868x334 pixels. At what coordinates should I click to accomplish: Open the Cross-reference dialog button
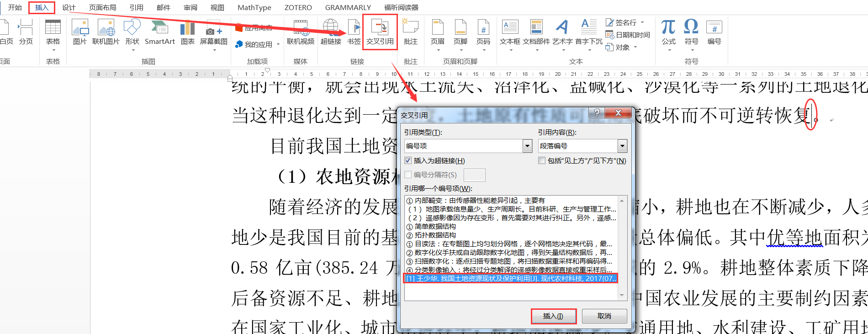click(x=380, y=32)
